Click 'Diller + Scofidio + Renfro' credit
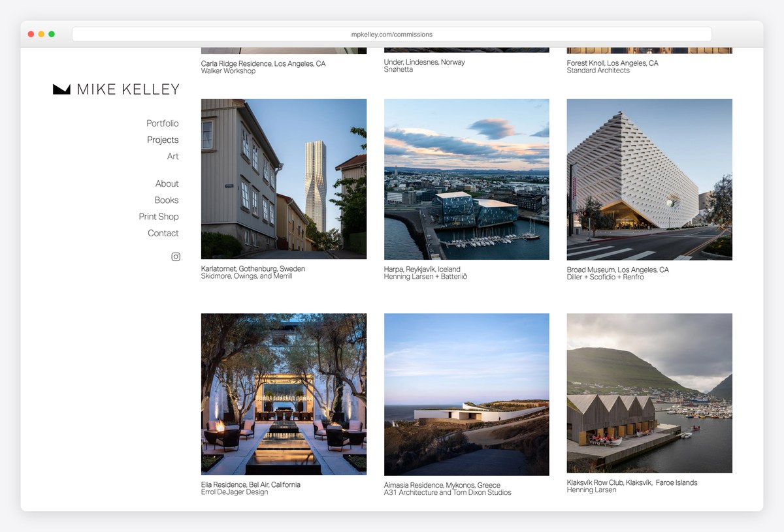 click(x=606, y=277)
